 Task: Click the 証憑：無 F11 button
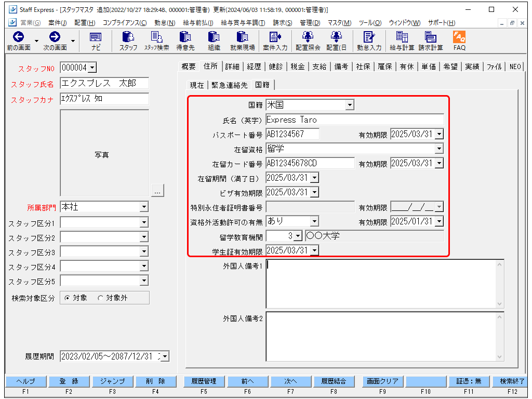(x=469, y=381)
